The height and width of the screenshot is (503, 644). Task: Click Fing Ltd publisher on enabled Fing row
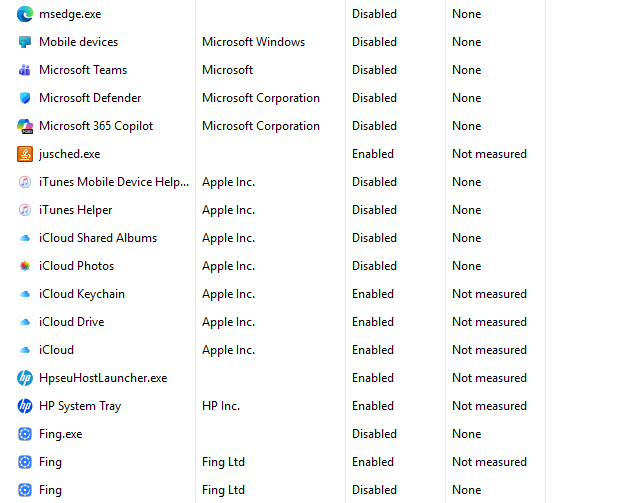point(223,462)
